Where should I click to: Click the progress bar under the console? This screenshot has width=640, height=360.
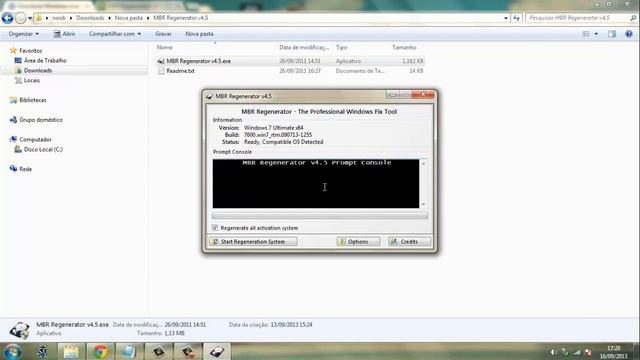(320, 216)
